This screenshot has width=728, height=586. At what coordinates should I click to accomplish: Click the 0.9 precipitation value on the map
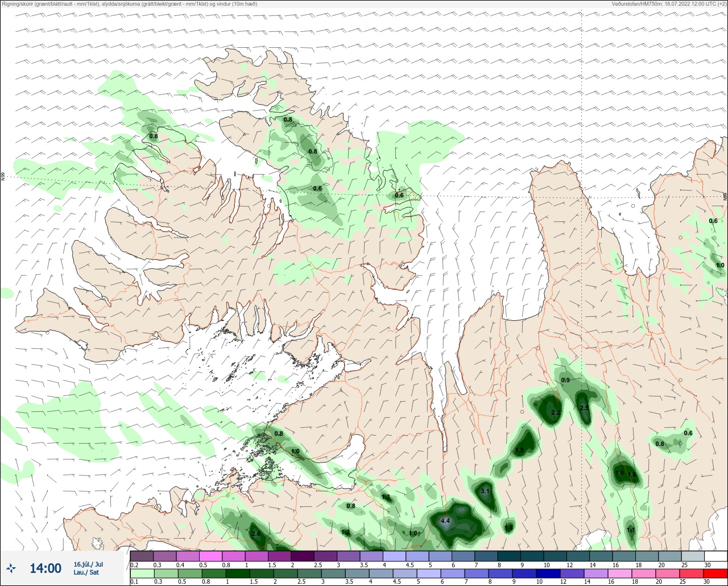pyautogui.click(x=565, y=380)
